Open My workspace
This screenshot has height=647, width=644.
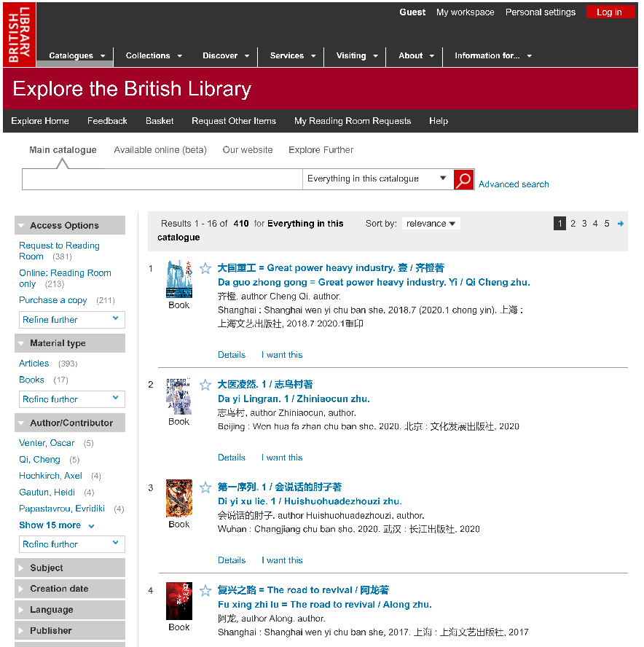pos(465,12)
